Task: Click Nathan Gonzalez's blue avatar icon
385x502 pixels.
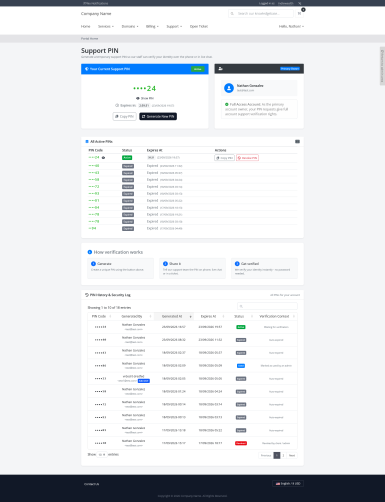Action: click(229, 88)
